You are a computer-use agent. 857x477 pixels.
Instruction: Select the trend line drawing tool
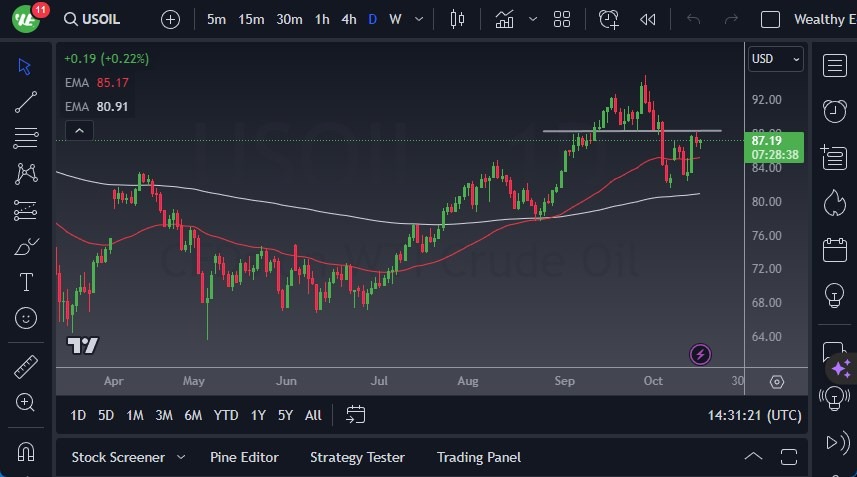(x=26, y=102)
